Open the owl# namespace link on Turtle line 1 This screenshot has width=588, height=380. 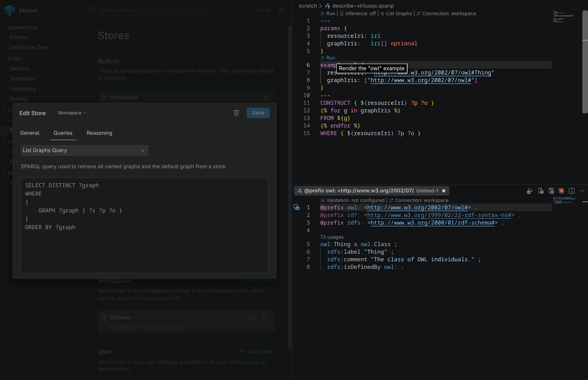tap(417, 208)
